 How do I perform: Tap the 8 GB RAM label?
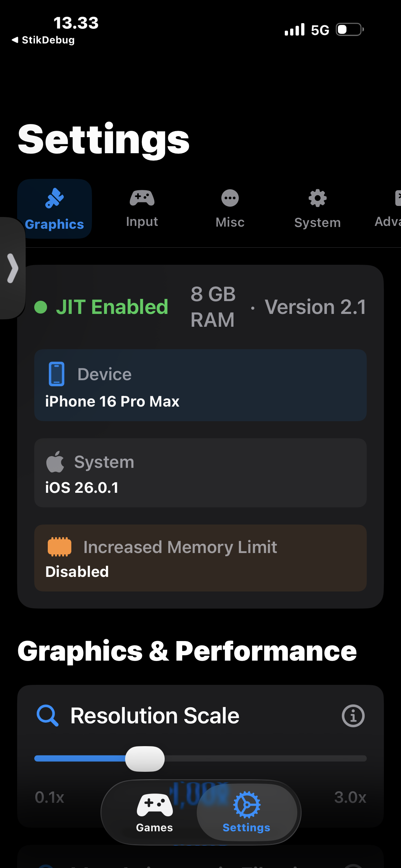[213, 307]
